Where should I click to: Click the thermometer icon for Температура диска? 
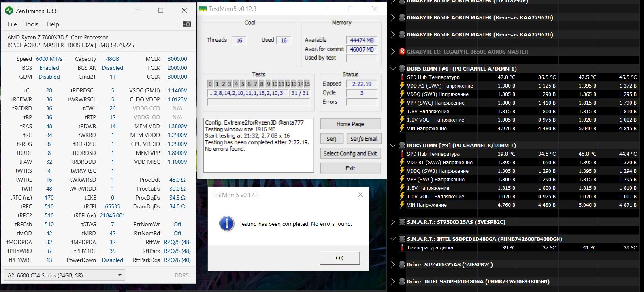(402, 247)
